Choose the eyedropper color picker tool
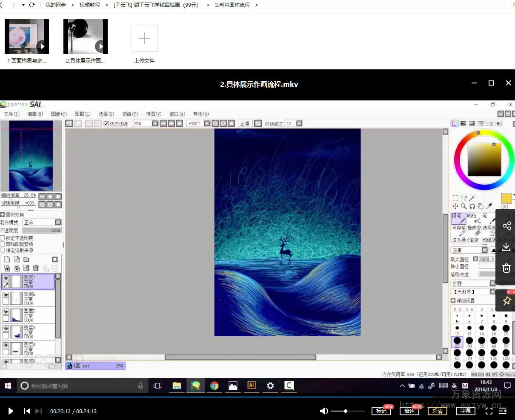The image size is (515, 420). pyautogui.click(x=489, y=206)
